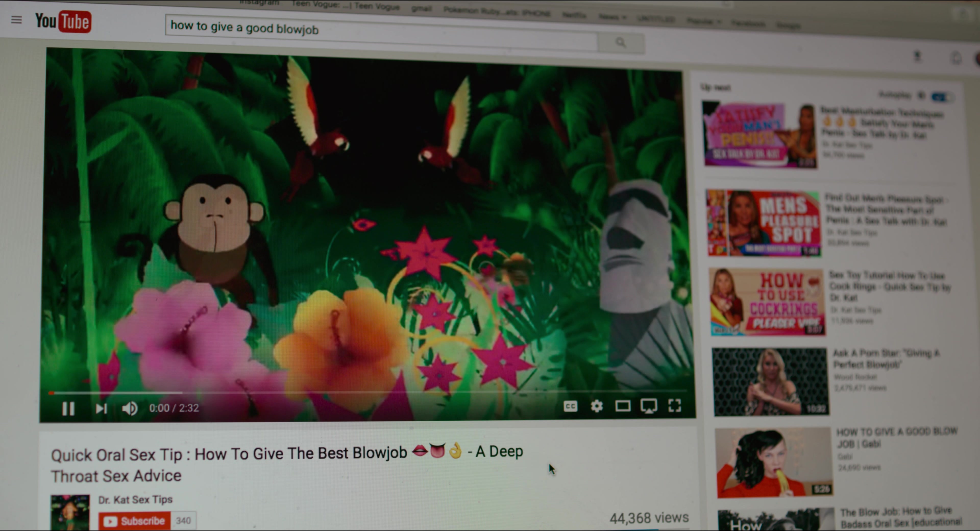Open the gmail bookmark
This screenshot has height=531, width=980.
422,8
